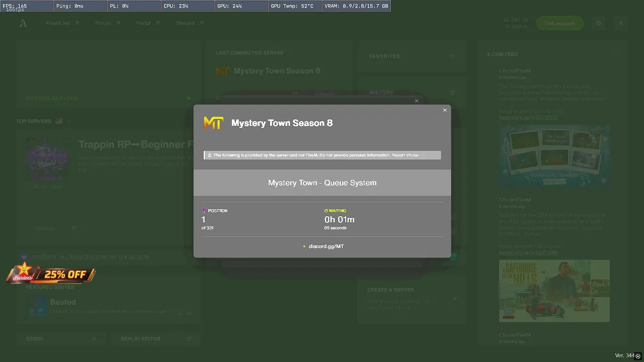Favorite Trappin RP with the heart icon
644x362 pixels.
tap(74, 228)
